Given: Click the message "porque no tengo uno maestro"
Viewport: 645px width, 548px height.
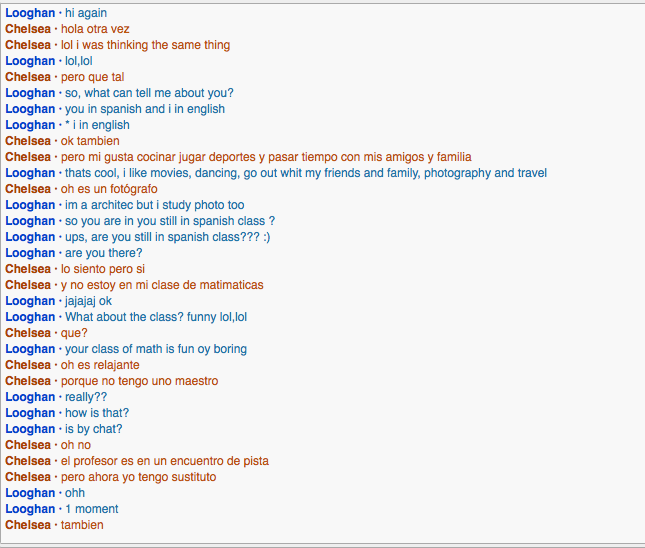Looking at the screenshot, I should pyautogui.click(x=139, y=381).
